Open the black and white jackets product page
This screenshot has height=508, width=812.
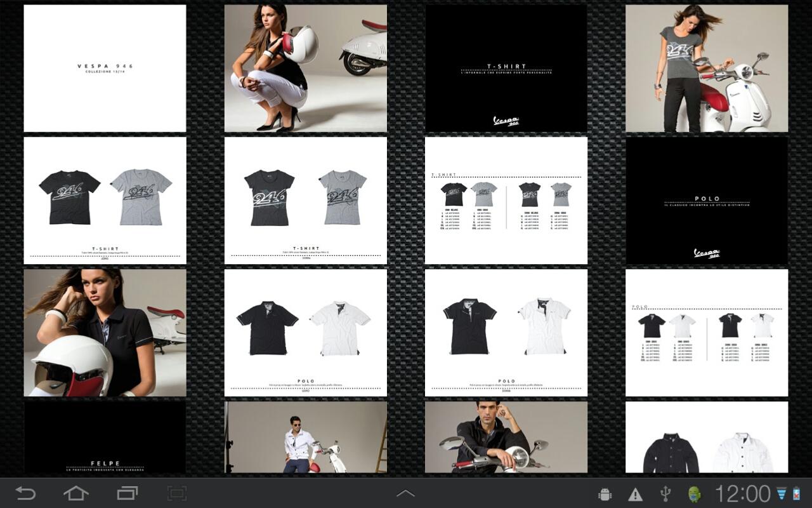[x=707, y=437]
